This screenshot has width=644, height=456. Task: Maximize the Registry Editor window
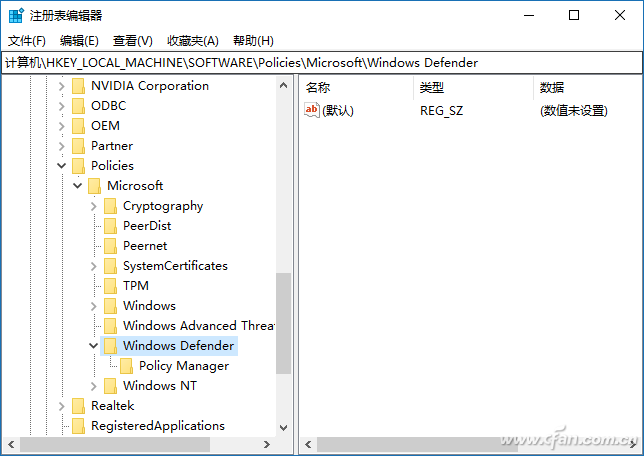tap(574, 16)
